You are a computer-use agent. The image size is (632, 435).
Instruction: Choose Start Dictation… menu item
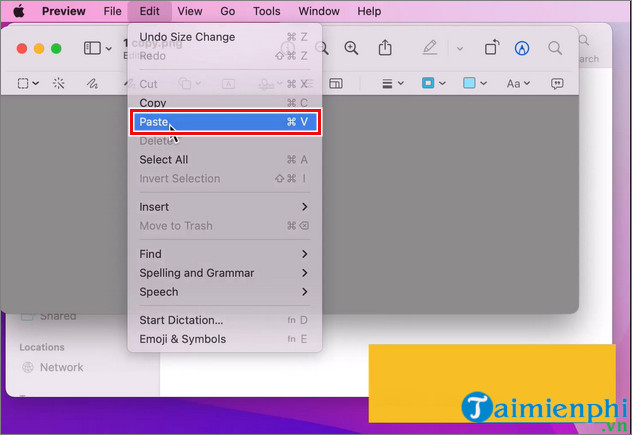tap(224, 320)
